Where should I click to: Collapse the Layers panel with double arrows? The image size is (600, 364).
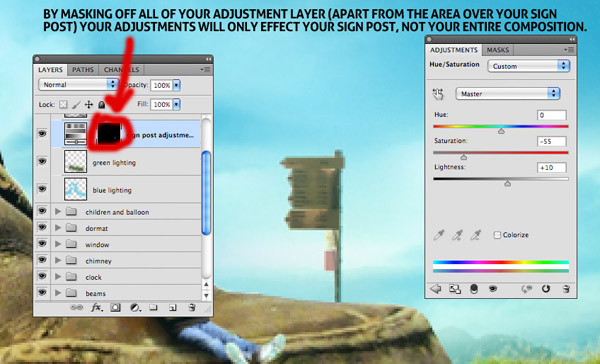click(x=209, y=59)
